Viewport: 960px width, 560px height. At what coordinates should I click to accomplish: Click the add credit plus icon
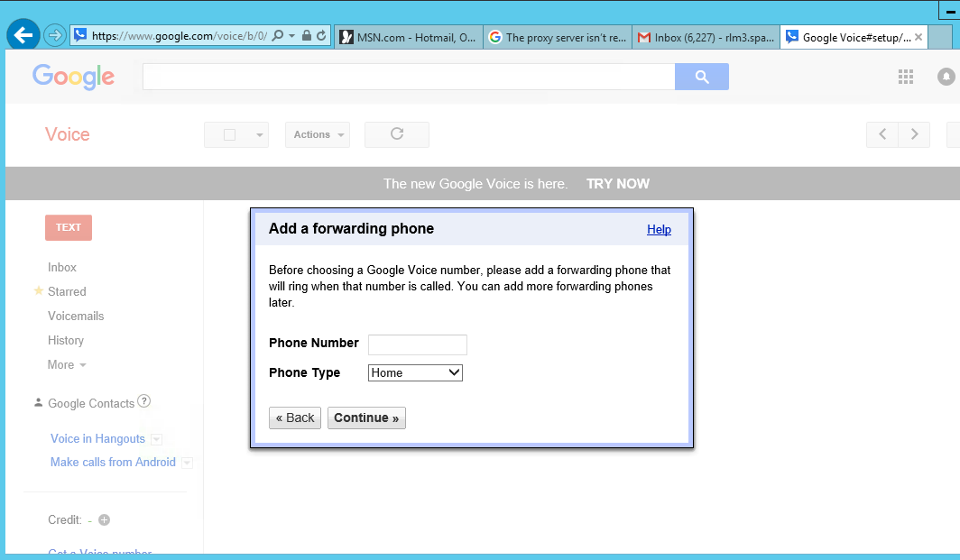click(104, 519)
